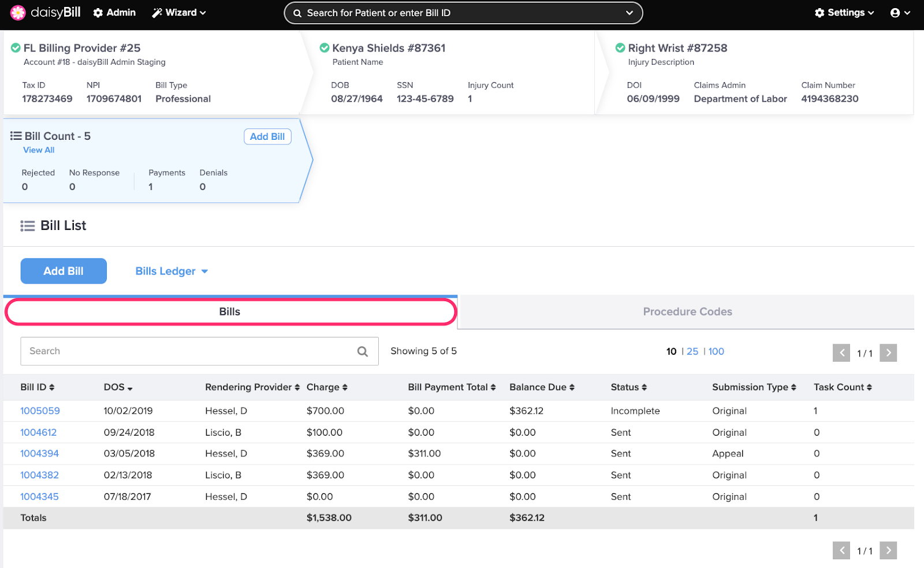
Task: Open the Bills Ledger dropdown
Action: (172, 271)
